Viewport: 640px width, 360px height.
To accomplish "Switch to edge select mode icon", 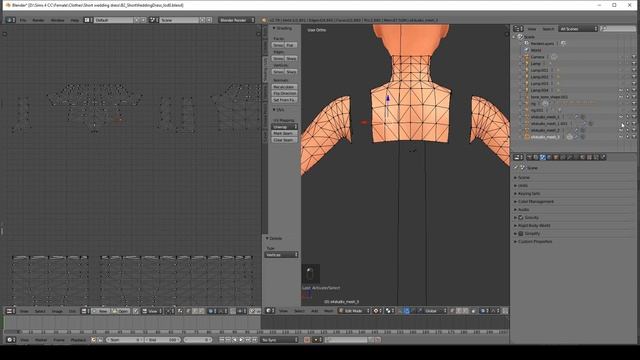I will point(459,311).
